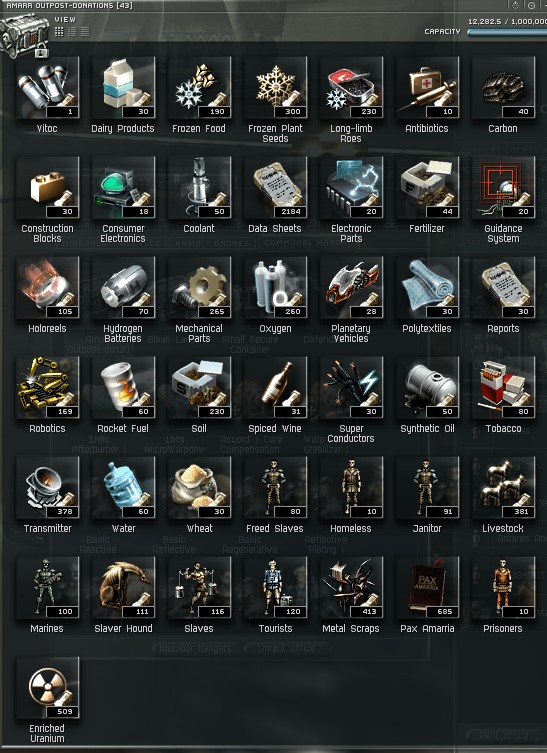This screenshot has height=753, width=547.
Task: Select the Water jug item
Action: pos(123,488)
